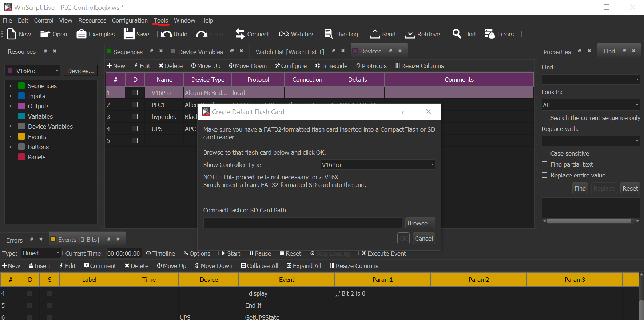Move the device row up
Screen dimensions: 644x320
(206, 66)
